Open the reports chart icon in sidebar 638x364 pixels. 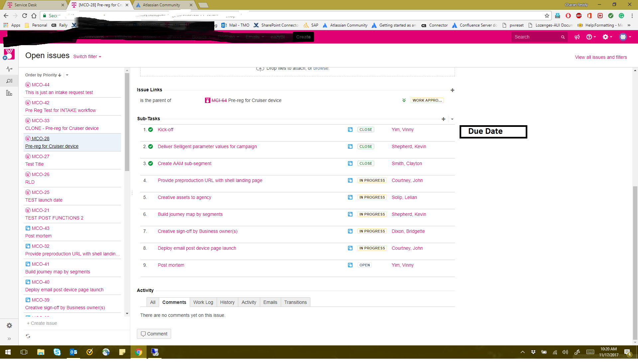[x=9, y=93]
